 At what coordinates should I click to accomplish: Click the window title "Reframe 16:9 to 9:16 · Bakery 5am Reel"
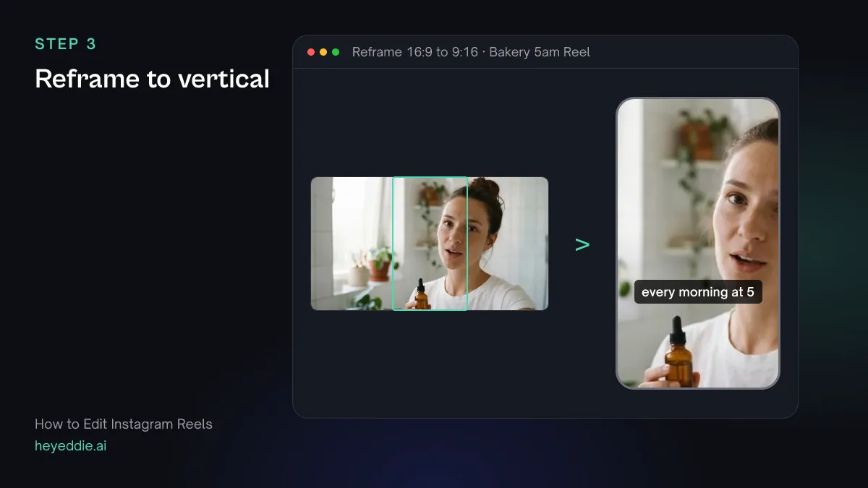click(471, 52)
